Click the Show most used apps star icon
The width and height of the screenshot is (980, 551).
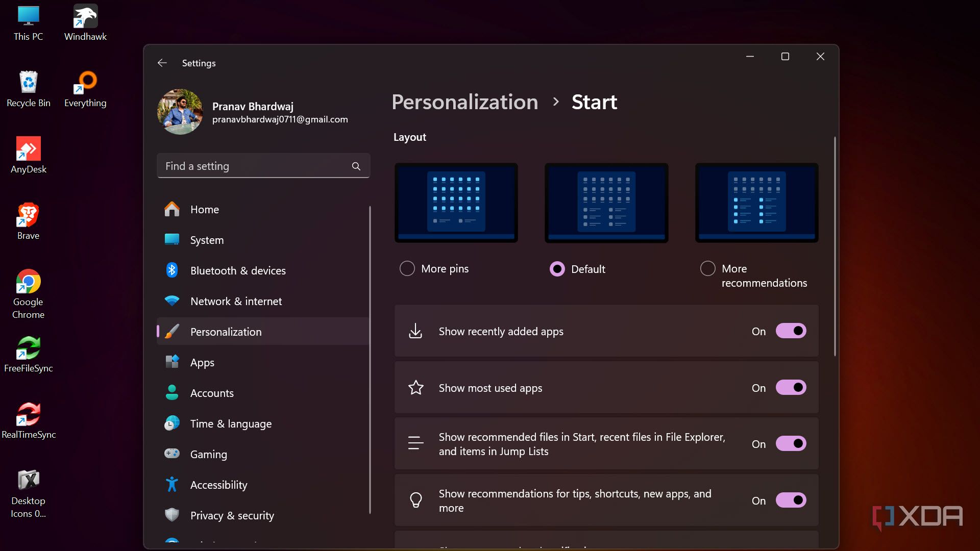[x=415, y=388]
